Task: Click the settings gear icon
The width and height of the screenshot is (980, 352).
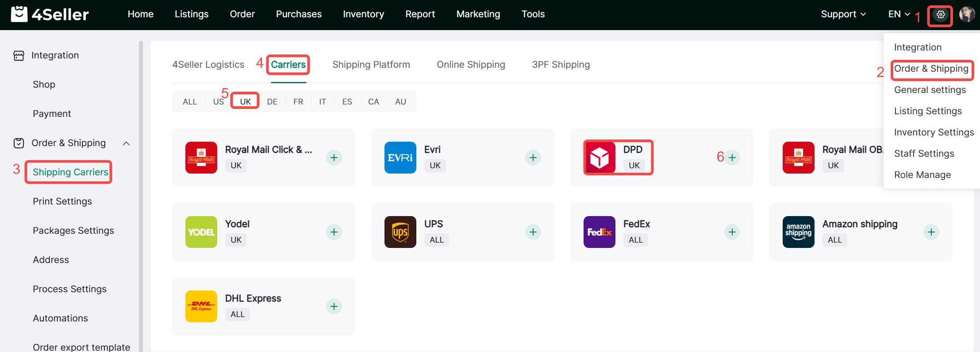Action: (941, 15)
